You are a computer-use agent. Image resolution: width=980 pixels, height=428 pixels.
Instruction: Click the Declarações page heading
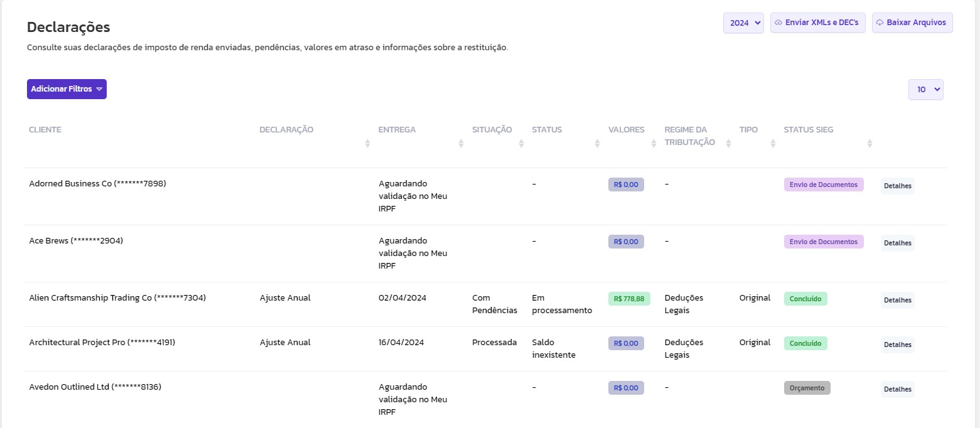[x=68, y=27]
